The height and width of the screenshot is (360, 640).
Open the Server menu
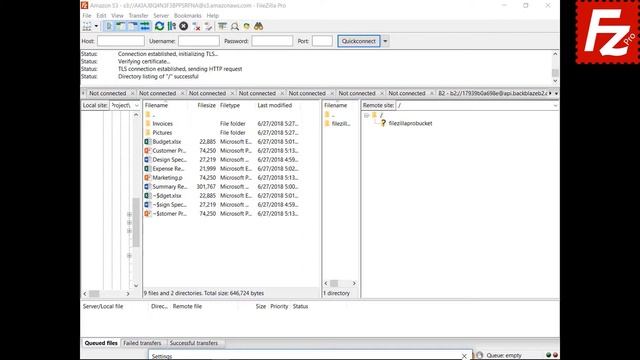(x=161, y=16)
